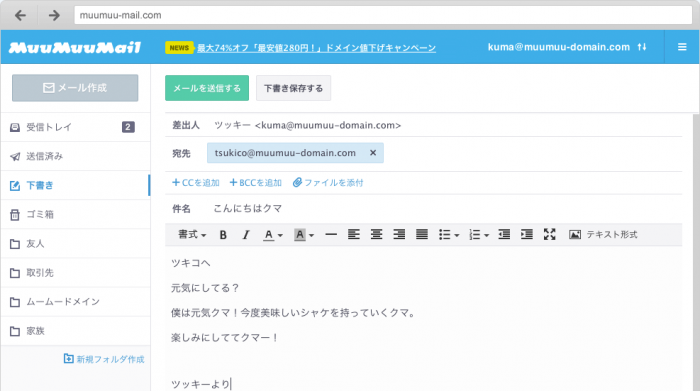Open the bulleted list dropdown

449,234
